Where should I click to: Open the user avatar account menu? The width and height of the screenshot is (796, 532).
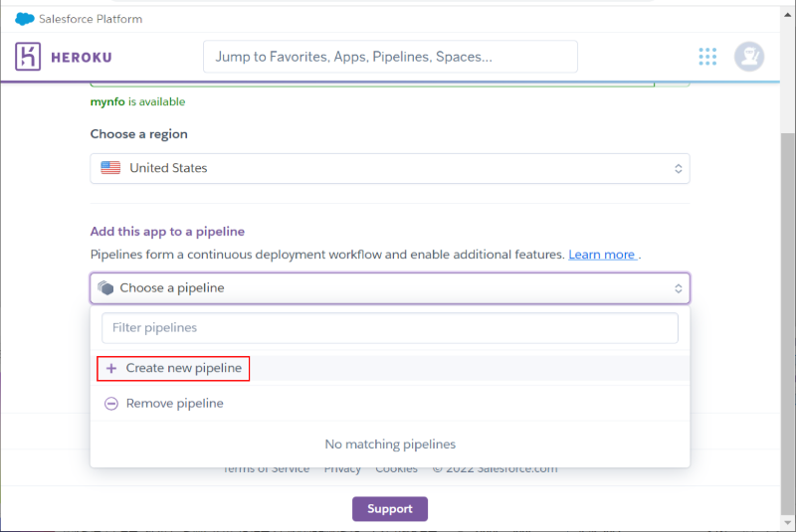749,57
